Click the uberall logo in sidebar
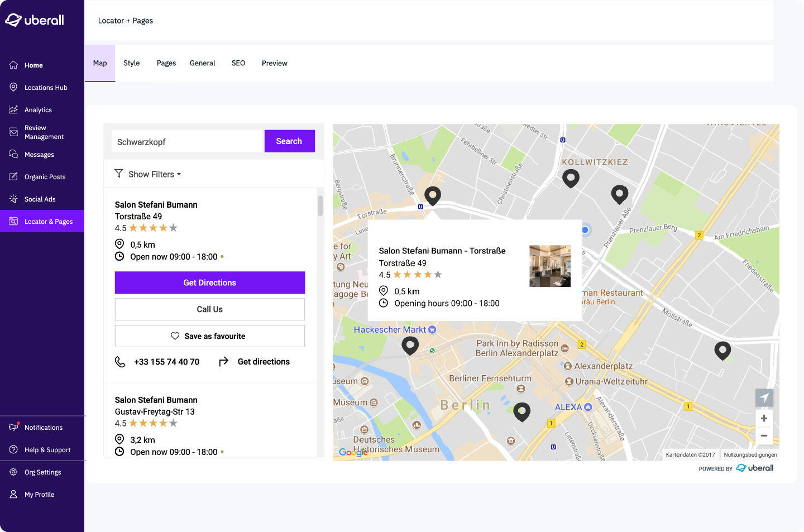The width and height of the screenshot is (804, 532). point(35,20)
